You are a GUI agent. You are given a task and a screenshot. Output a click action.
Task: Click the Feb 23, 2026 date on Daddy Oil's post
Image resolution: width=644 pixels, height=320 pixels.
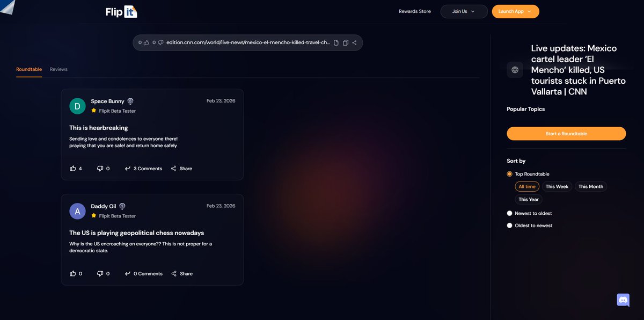pos(221,206)
